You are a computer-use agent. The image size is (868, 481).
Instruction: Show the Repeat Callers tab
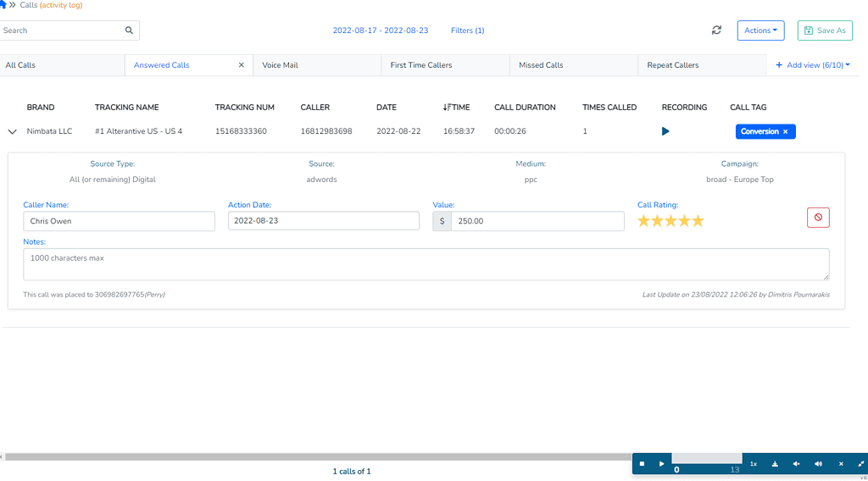click(702, 64)
